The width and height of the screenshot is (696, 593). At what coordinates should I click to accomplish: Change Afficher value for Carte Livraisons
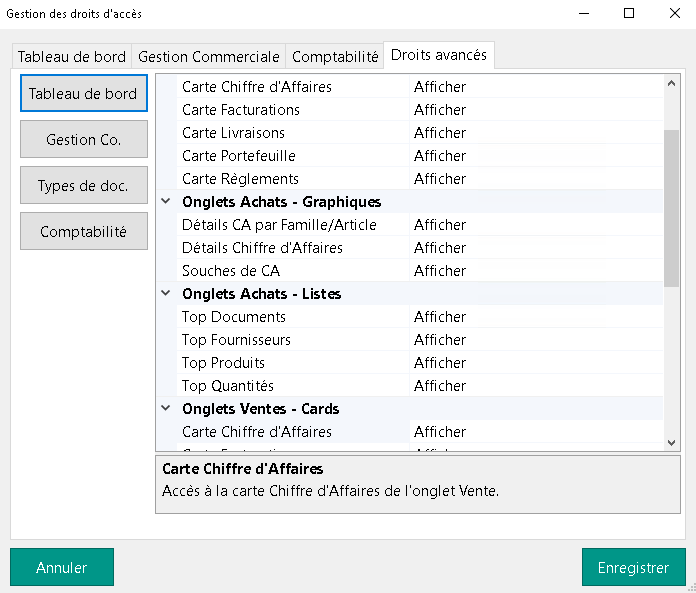click(x=440, y=133)
